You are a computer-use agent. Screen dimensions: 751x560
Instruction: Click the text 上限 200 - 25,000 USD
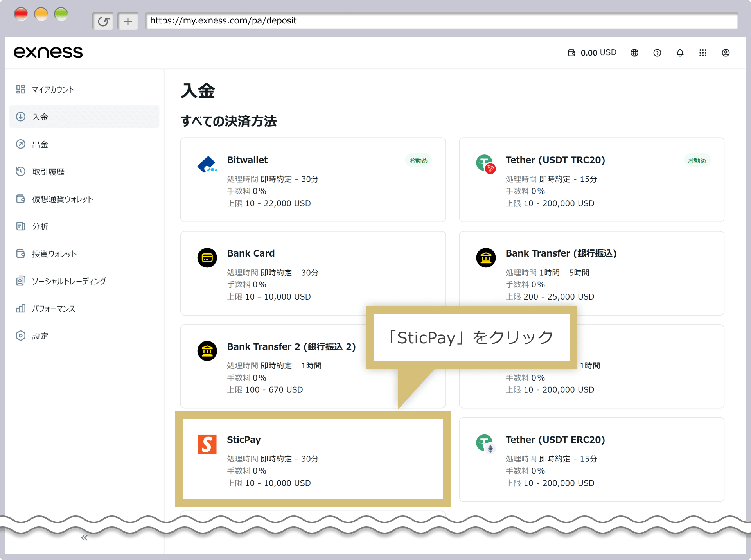point(550,297)
